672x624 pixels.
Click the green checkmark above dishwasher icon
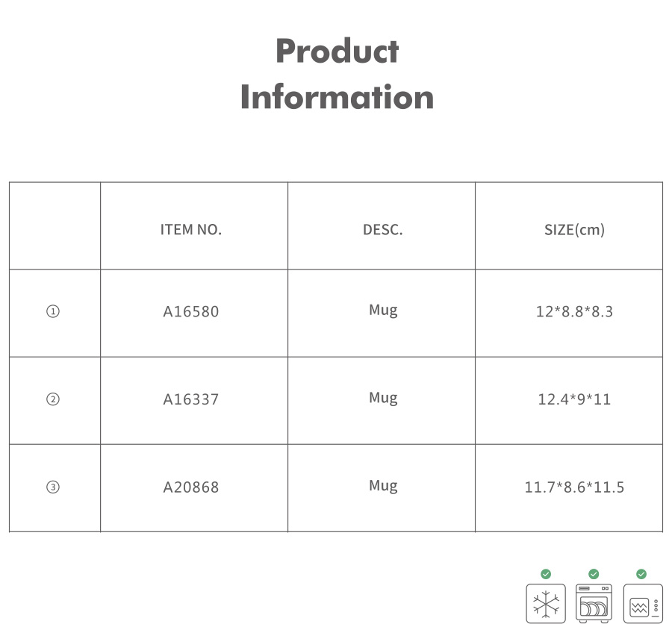594,574
